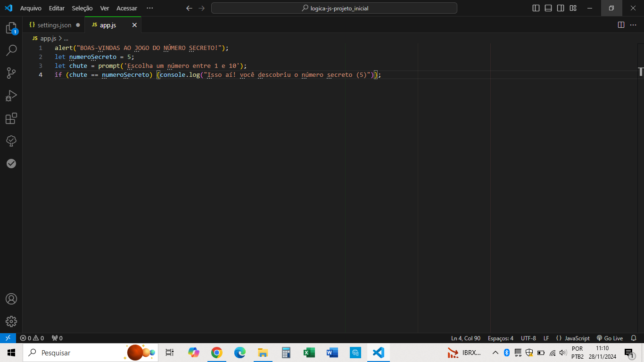The height and width of the screenshot is (362, 644).
Task: Open Task View on taskbar
Action: pyautogui.click(x=170, y=353)
